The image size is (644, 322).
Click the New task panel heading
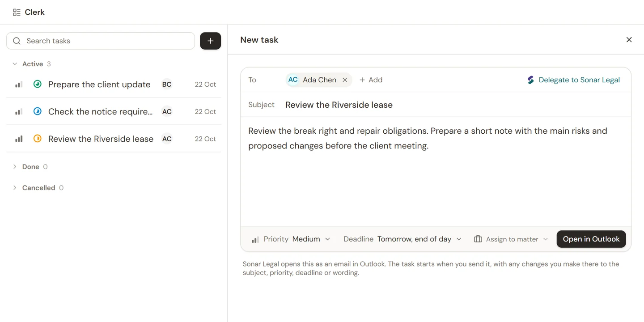[x=259, y=40]
